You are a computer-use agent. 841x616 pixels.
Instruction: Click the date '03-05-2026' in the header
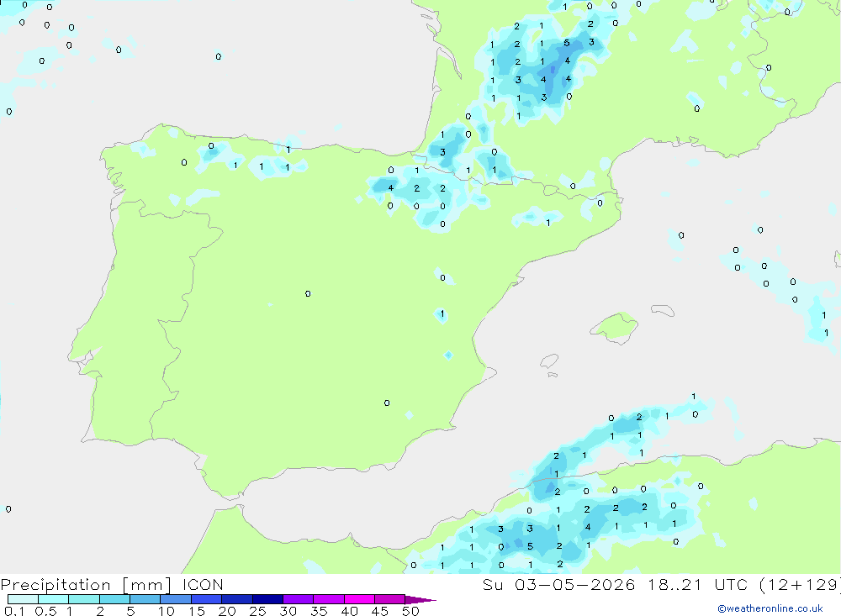pyautogui.click(x=575, y=585)
